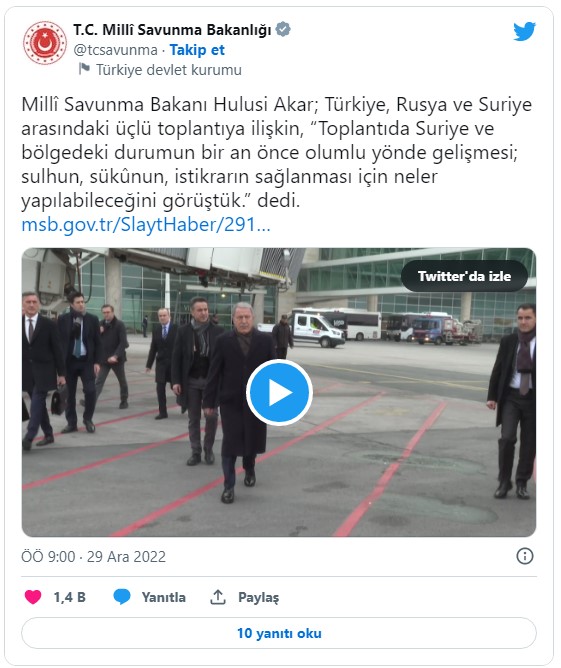Click the government flag label icon
Viewport: 561px width, 668px height.
tap(84, 69)
